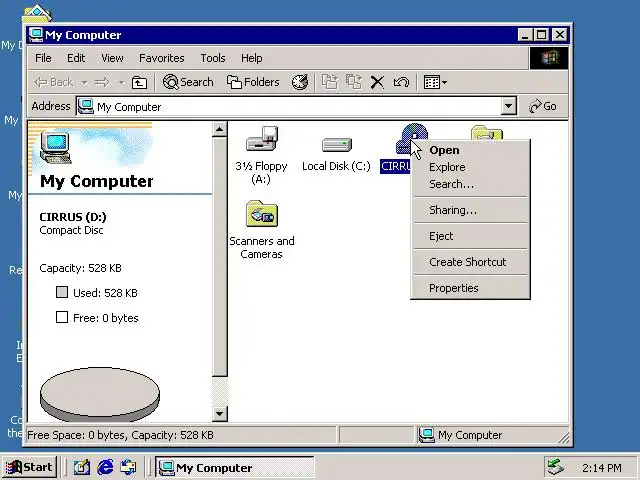Click the Search toolbar button
640x480 pixels.
188,82
